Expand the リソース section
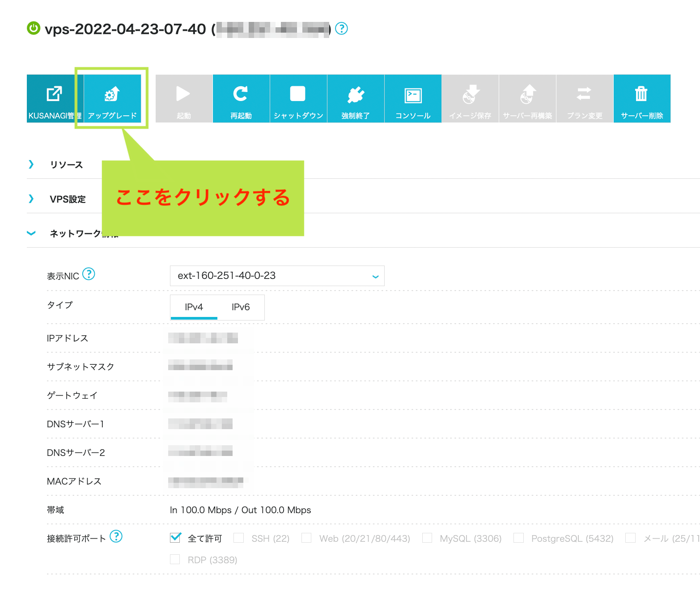The image size is (700, 595). point(30,165)
